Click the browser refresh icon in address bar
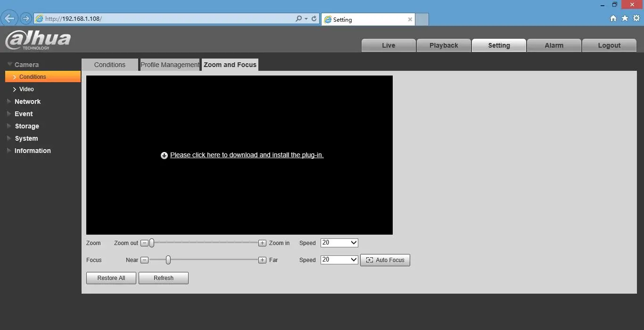 (x=314, y=19)
